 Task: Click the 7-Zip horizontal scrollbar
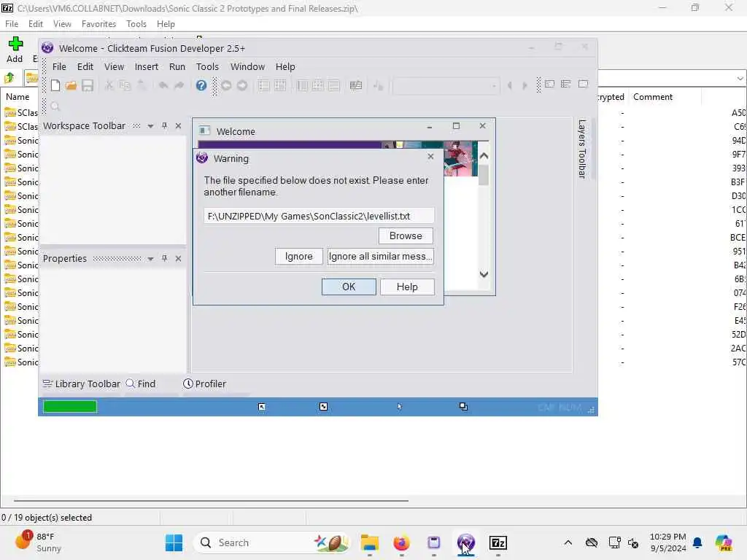point(211,500)
